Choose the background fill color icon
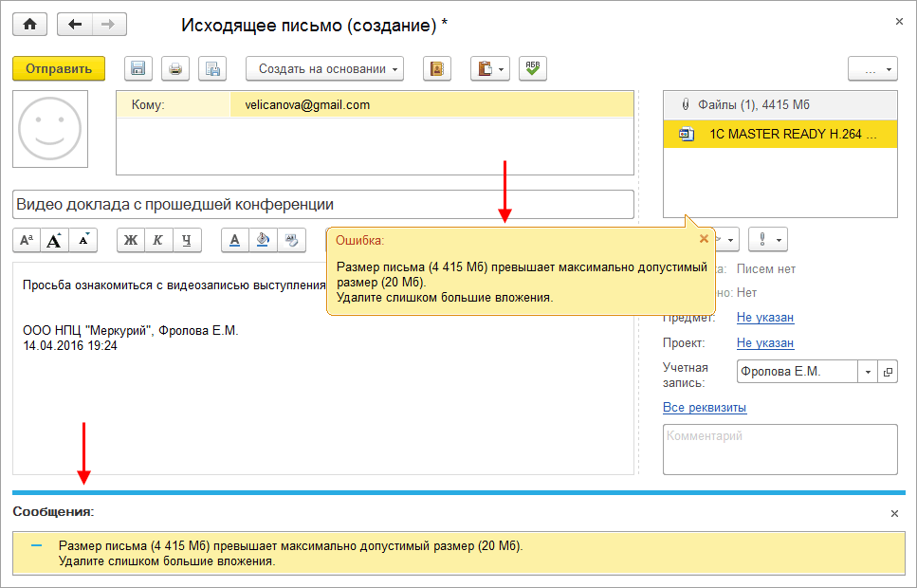 click(264, 240)
